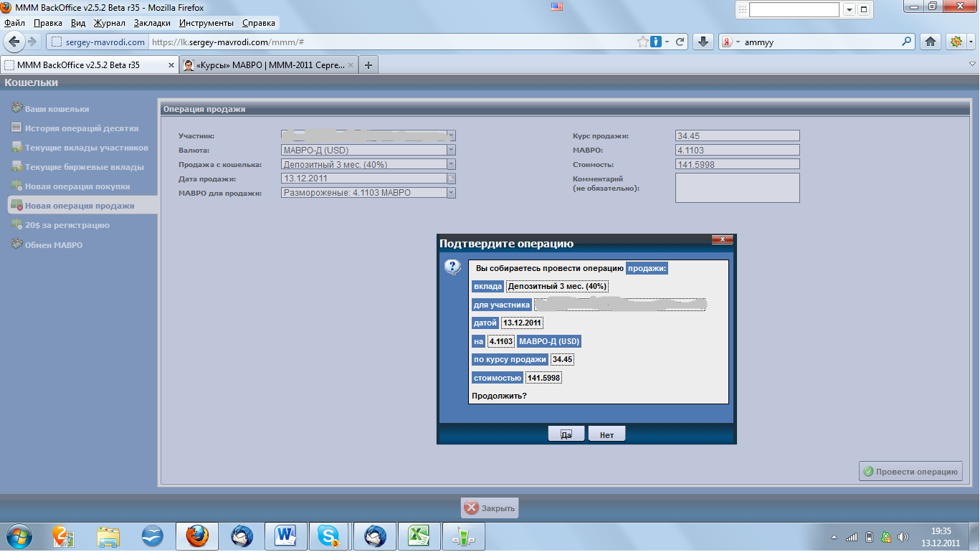Screen dimensions: 980x552
Task: Expand the Валюта dropdown
Action: (x=451, y=150)
